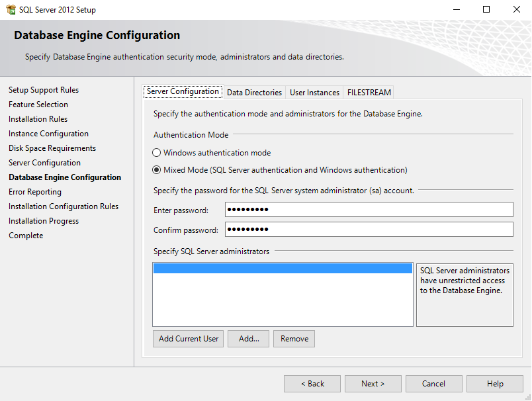Minimize the setup window
Viewport: 532px width, 401px height.
(x=456, y=10)
